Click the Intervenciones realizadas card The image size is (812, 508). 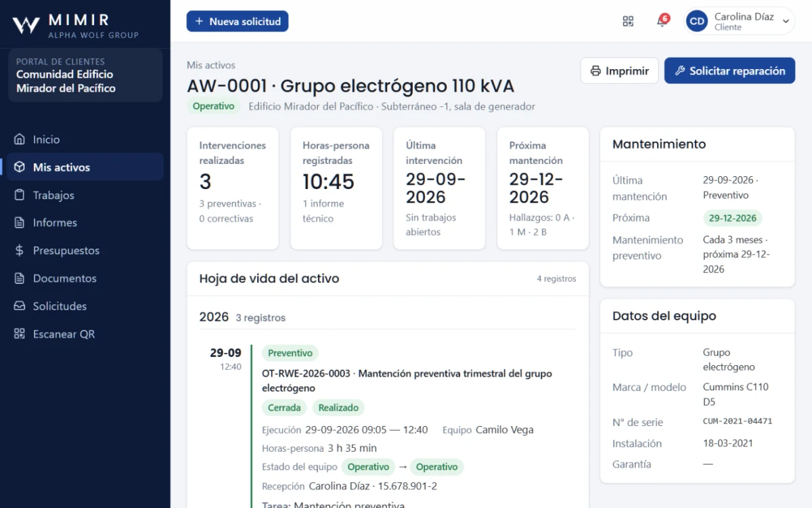point(233,188)
